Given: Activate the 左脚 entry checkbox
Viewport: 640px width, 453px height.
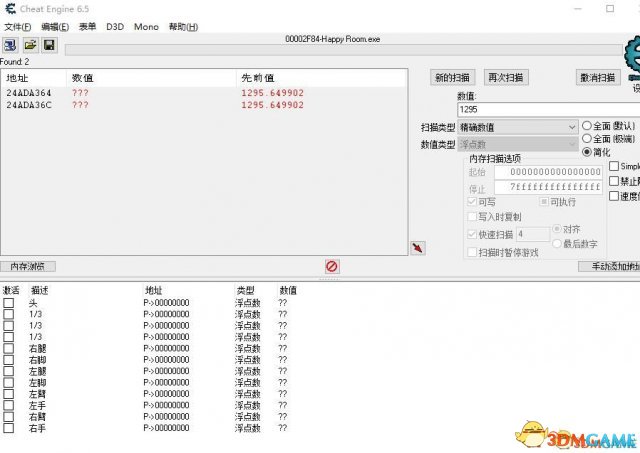Looking at the screenshot, I should 9,383.
